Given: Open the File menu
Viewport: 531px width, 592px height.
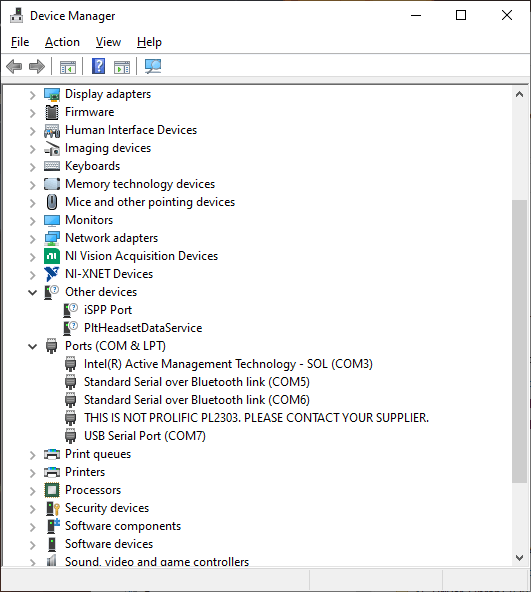Looking at the screenshot, I should (x=20, y=42).
